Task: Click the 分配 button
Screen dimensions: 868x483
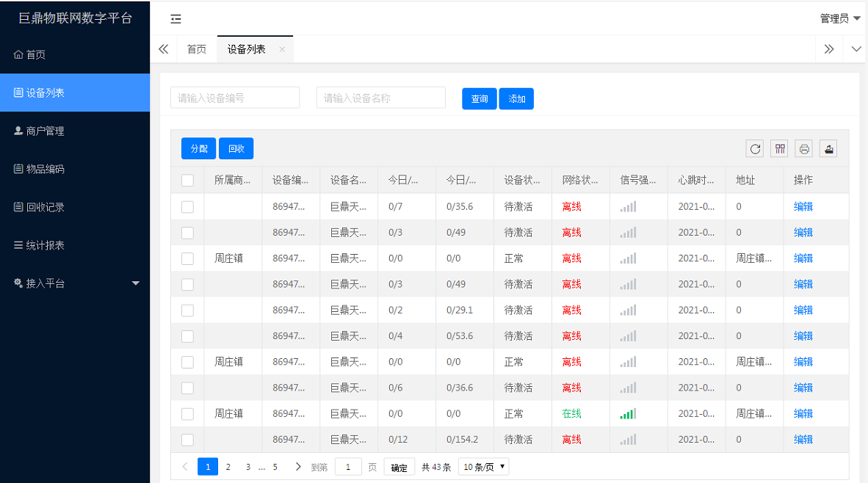Action: (x=199, y=148)
